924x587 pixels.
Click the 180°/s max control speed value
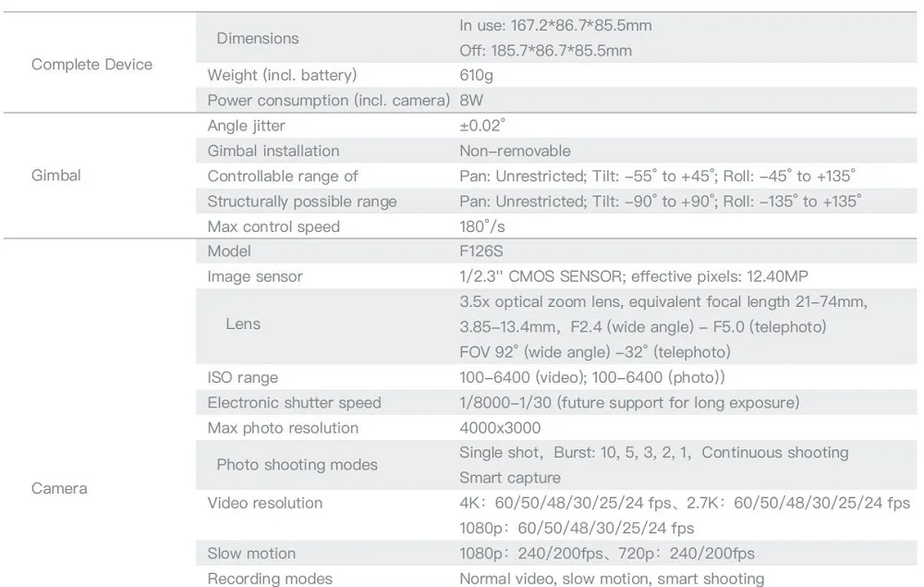481,226
